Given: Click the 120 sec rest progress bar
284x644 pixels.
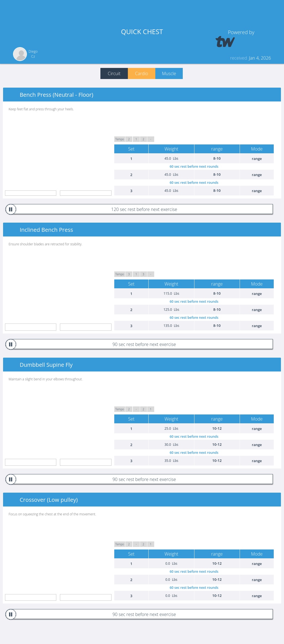Looking at the screenshot, I should point(144,209).
